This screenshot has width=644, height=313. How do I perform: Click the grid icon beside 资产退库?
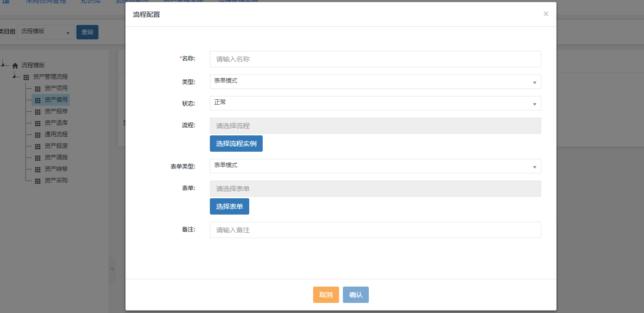37,123
